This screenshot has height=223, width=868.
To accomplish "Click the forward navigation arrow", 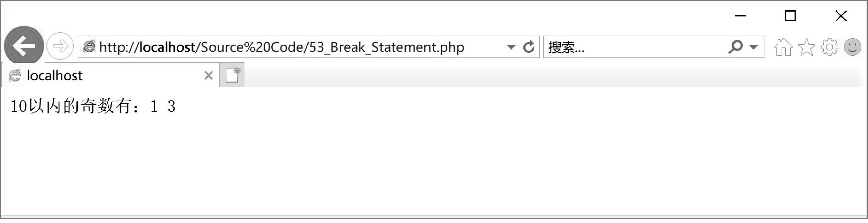I will 60,46.
